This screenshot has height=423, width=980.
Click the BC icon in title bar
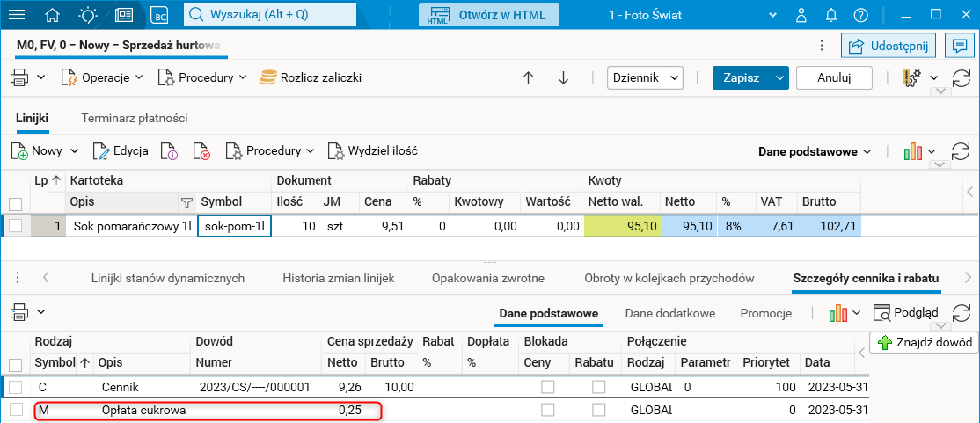coord(162,14)
